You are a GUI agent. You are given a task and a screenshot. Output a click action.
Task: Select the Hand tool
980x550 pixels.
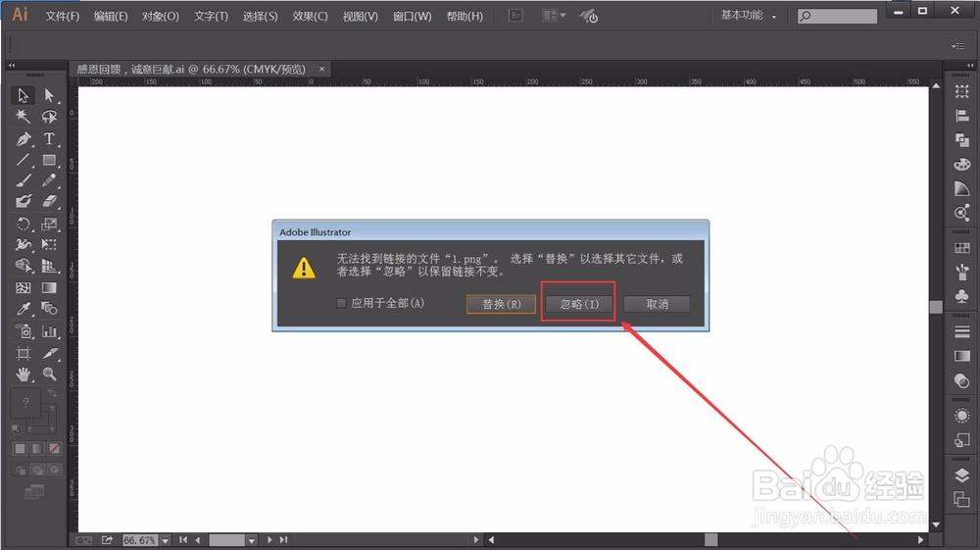pyautogui.click(x=24, y=375)
